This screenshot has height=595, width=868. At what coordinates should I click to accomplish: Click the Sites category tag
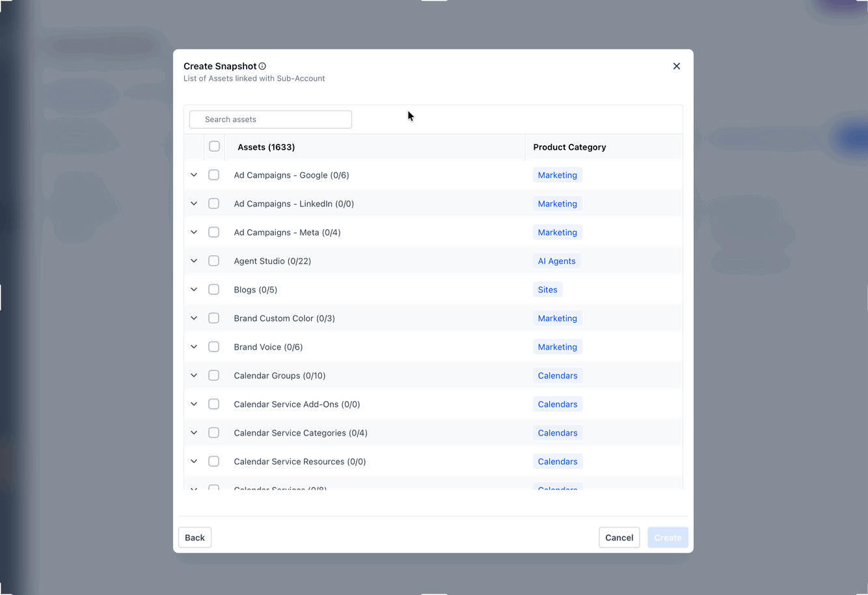coord(547,290)
